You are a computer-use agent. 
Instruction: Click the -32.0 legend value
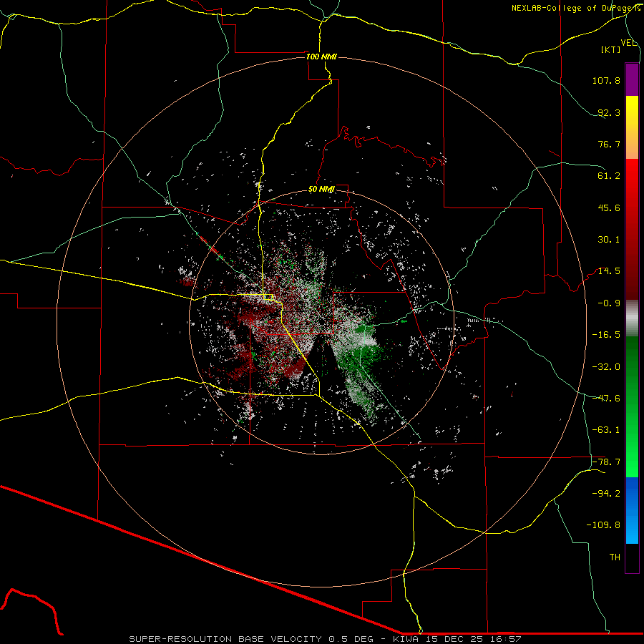606,367
